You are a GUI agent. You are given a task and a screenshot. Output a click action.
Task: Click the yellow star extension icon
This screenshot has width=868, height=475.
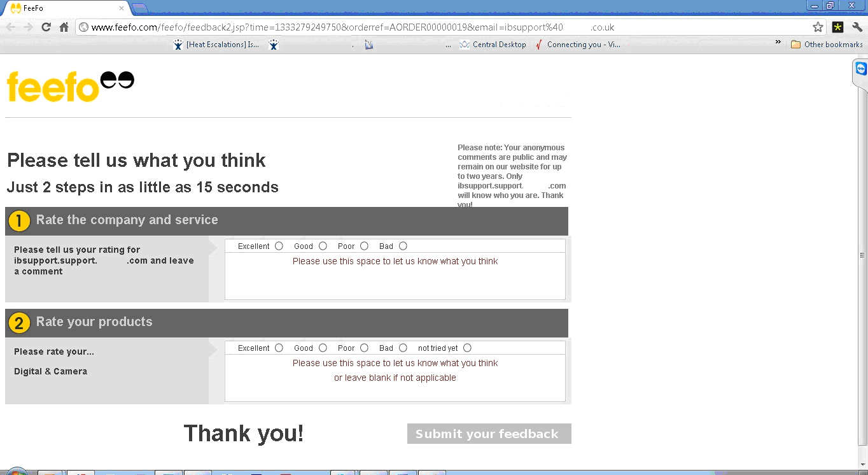(x=837, y=27)
